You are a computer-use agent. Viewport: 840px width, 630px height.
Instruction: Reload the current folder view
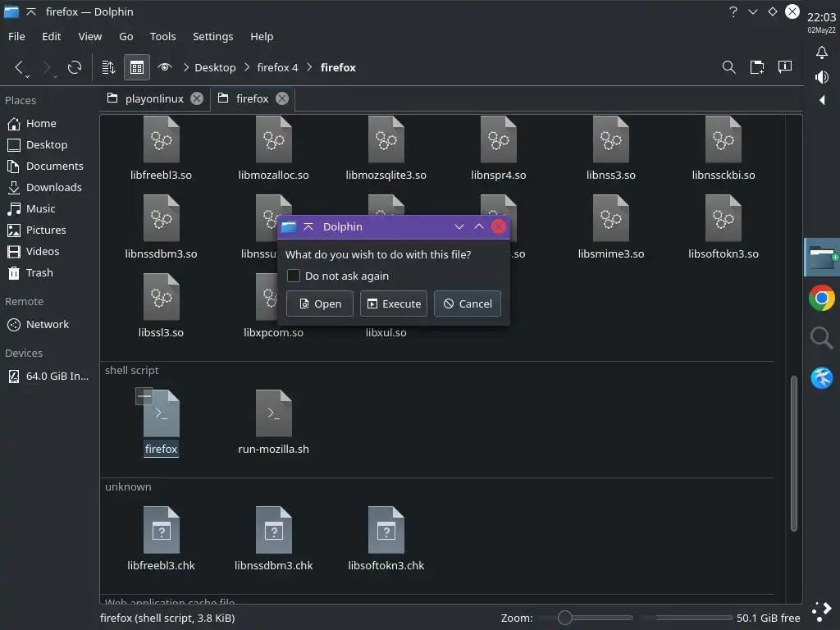(x=75, y=67)
